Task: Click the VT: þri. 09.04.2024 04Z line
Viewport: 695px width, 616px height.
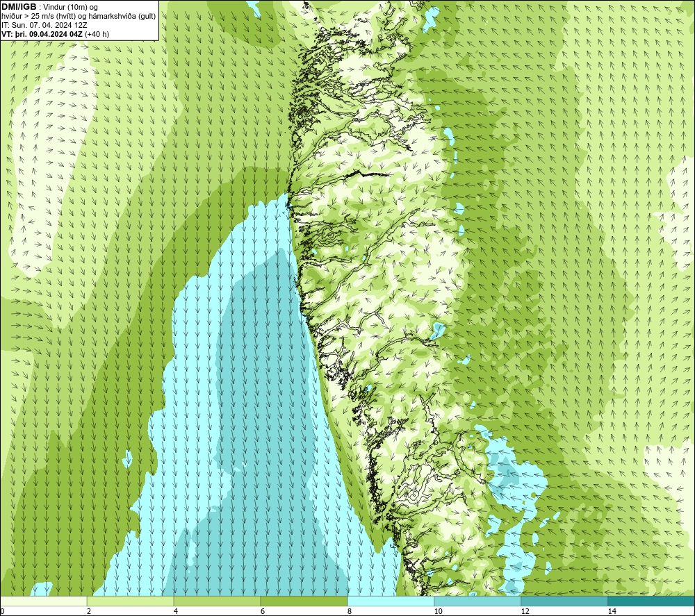Action: [55, 34]
